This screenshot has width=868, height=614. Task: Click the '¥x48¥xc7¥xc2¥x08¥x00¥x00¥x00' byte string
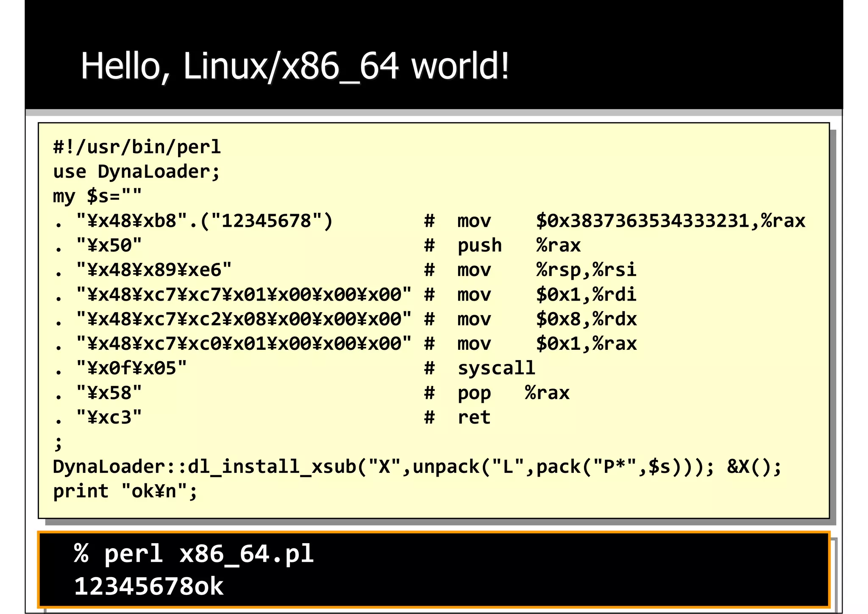click(x=244, y=319)
